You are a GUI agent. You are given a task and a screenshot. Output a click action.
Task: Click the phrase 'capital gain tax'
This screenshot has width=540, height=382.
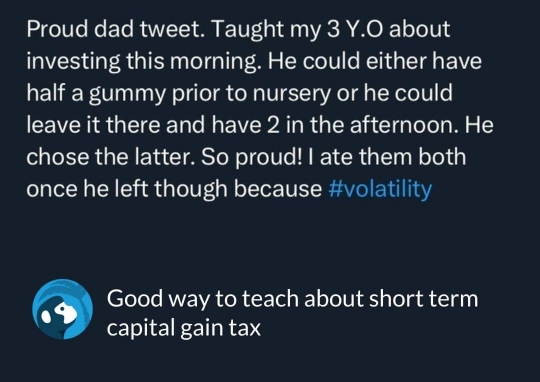[184, 328]
